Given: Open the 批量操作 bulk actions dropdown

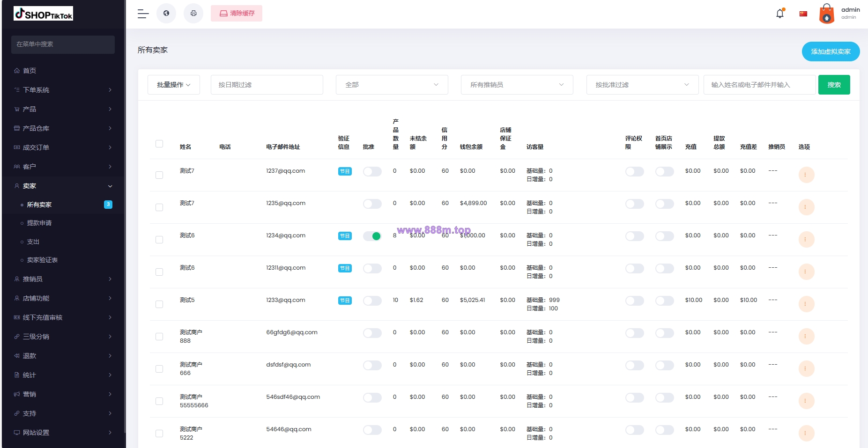Looking at the screenshot, I should [x=174, y=85].
